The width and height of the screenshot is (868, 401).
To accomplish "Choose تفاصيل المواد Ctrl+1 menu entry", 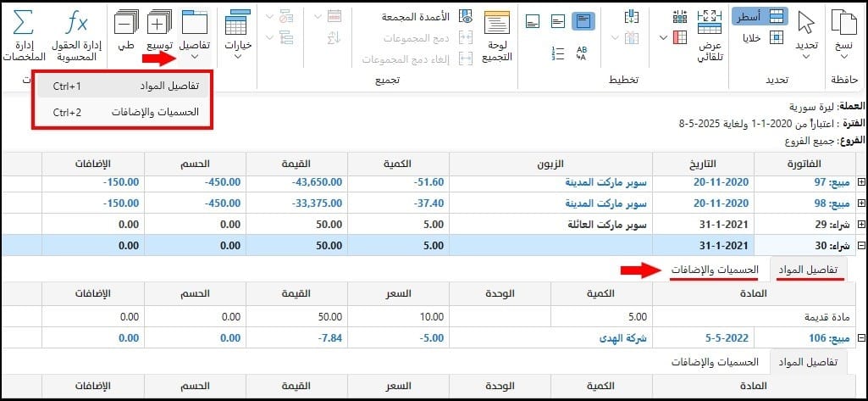I will pyautogui.click(x=123, y=86).
